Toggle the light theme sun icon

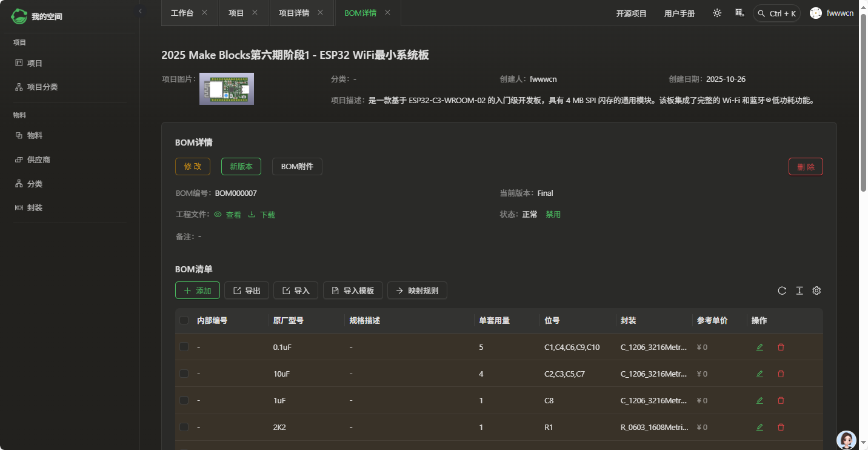(x=717, y=13)
